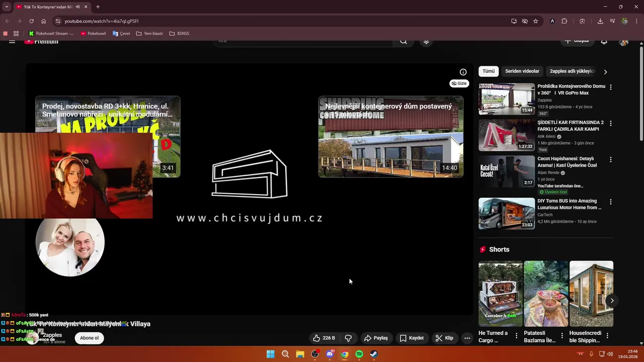Screen dimensions: 644x362
Task: Mute the tab via speaker icon
Action: (77, 7)
